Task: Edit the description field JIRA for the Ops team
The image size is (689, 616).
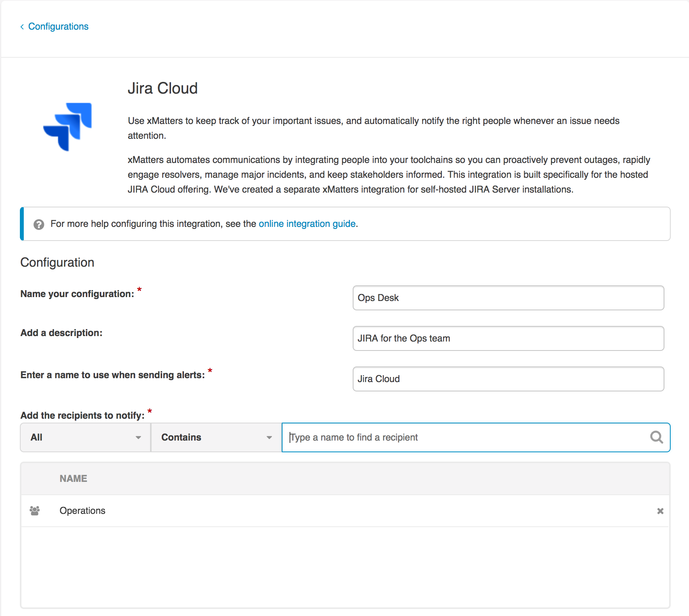Action: (508, 338)
